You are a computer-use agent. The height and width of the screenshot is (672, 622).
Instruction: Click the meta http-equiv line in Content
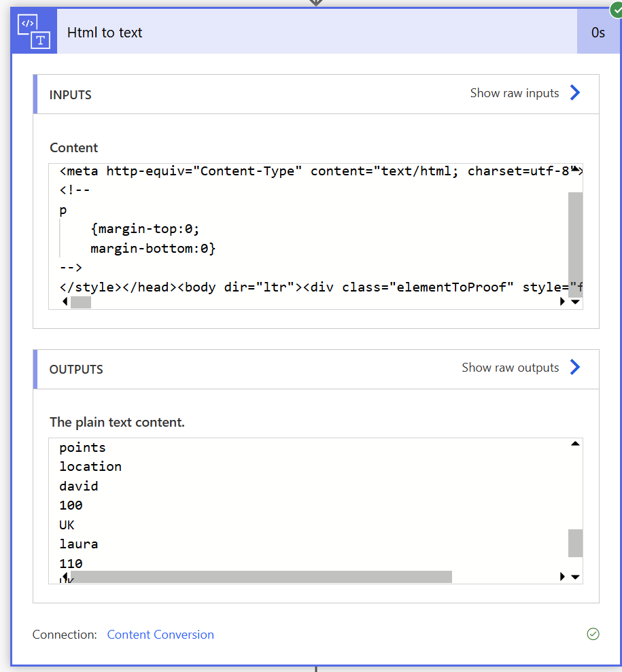(321, 171)
